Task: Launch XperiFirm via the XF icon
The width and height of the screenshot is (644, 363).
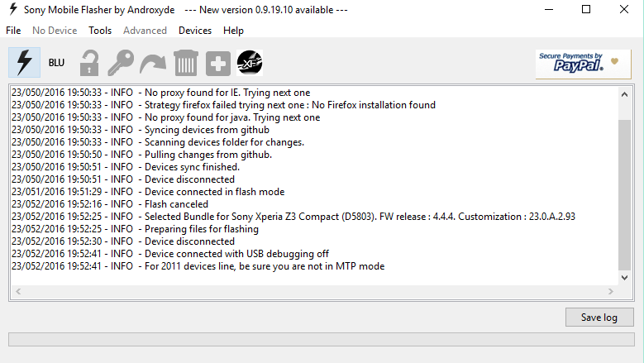Action: [250, 63]
